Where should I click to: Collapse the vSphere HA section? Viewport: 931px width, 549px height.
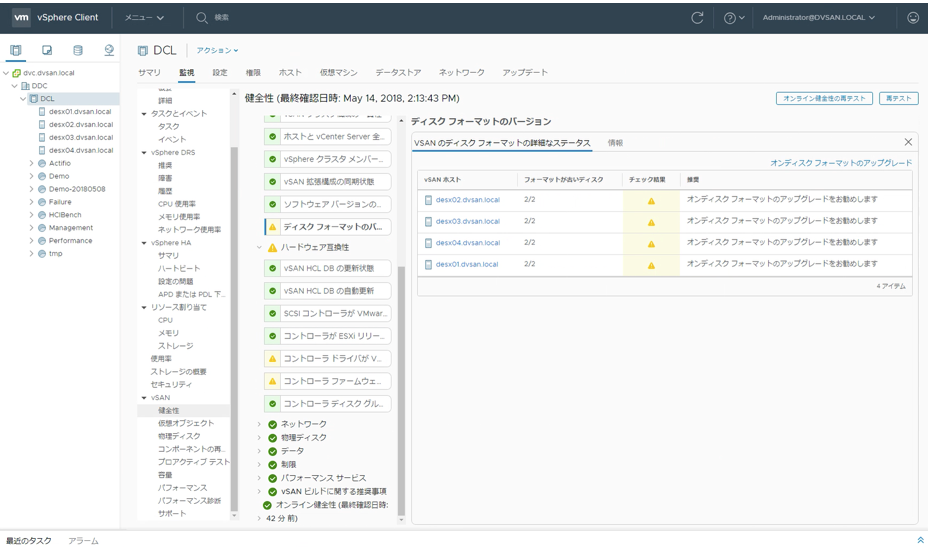pos(144,243)
